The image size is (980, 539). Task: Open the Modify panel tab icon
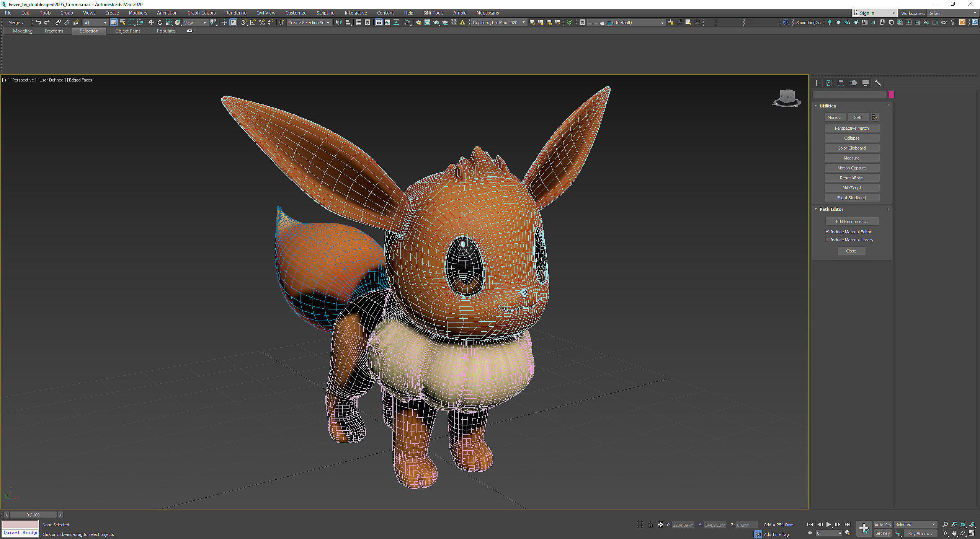829,83
